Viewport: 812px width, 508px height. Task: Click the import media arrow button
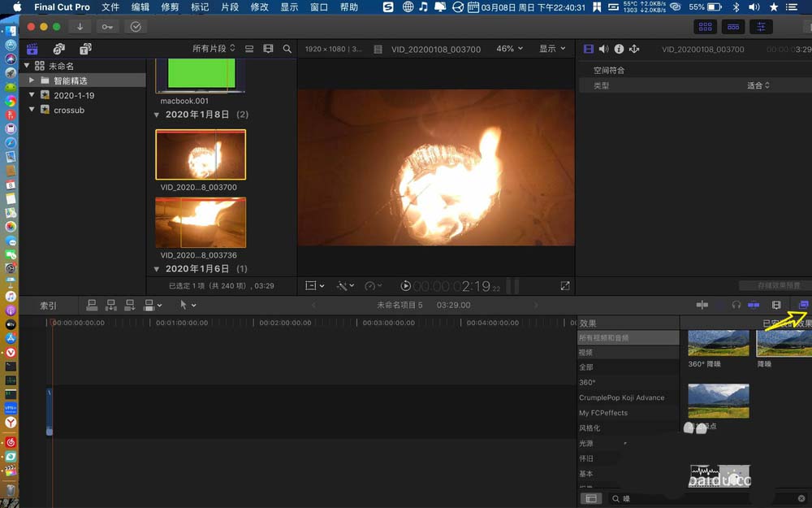coord(80,27)
